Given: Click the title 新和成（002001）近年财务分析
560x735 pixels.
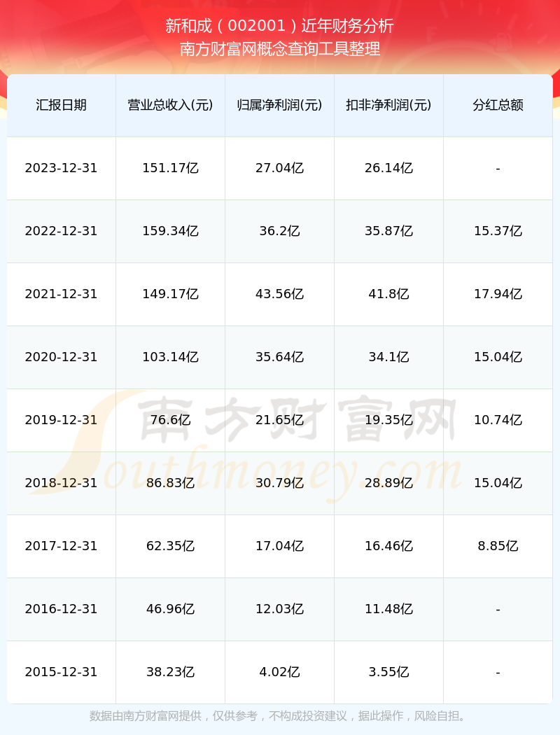Looking at the screenshot, I should point(280,26).
